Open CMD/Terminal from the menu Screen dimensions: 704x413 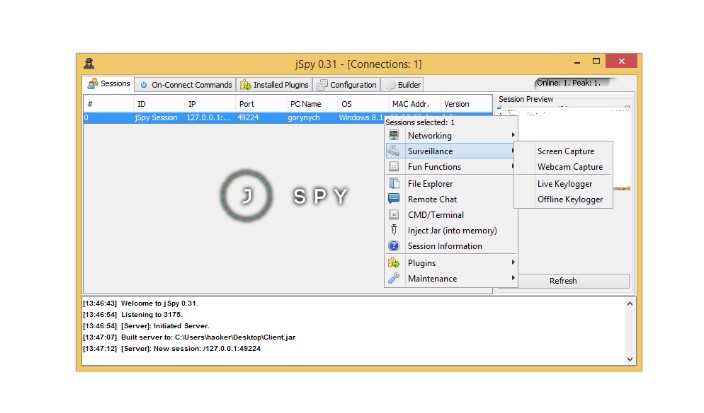[451, 215]
